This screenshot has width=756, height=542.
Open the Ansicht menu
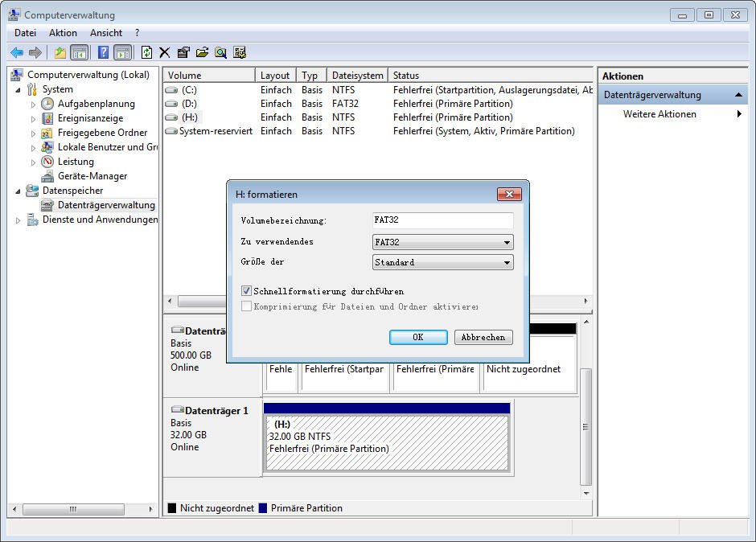[106, 33]
